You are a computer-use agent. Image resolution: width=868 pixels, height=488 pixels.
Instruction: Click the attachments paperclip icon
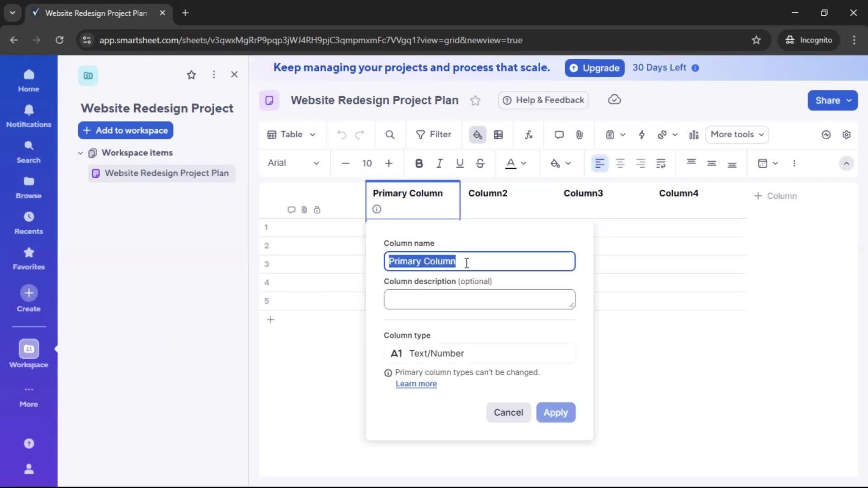580,135
